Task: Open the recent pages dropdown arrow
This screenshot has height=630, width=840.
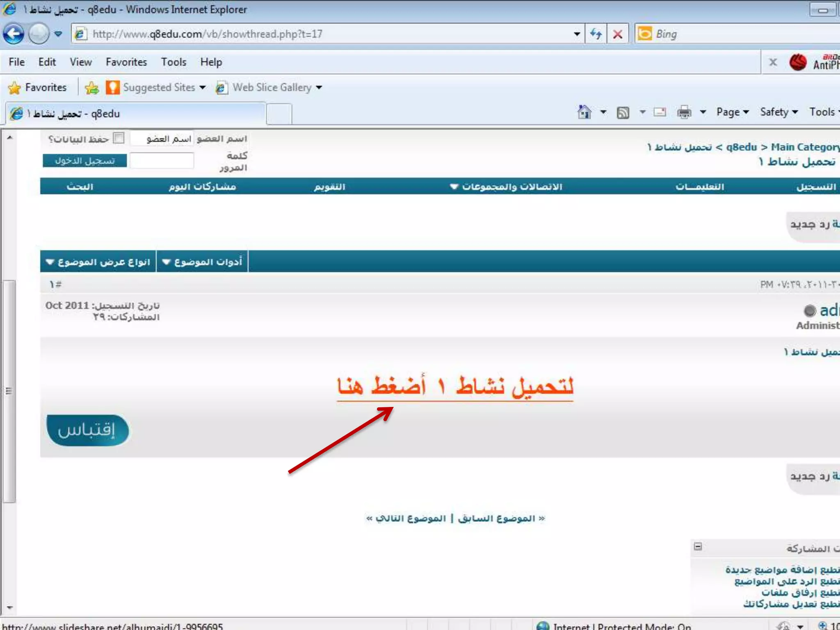Action: pyautogui.click(x=58, y=34)
